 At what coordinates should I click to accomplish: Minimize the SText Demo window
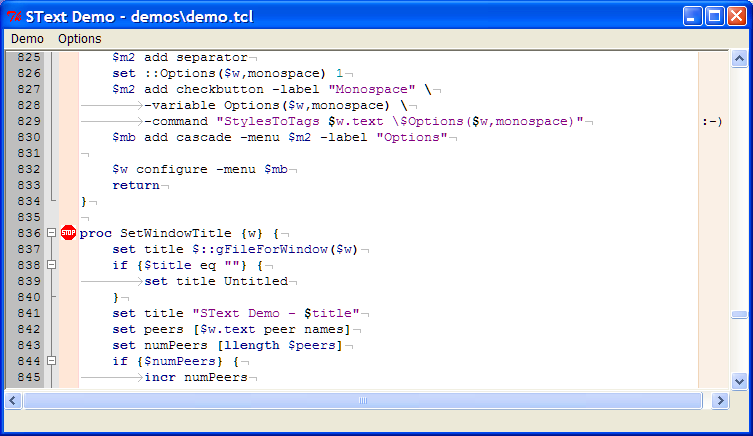tap(693, 16)
